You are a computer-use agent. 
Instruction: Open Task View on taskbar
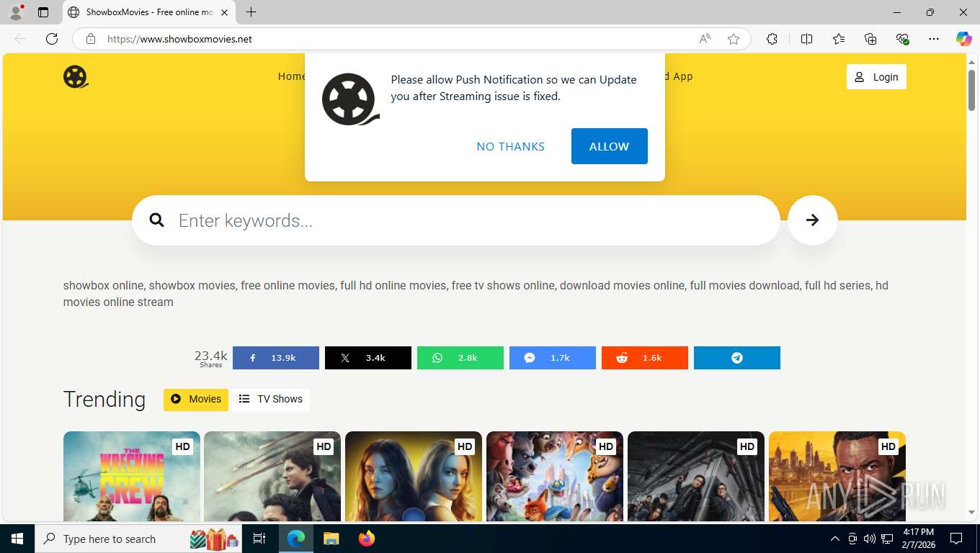click(x=259, y=539)
